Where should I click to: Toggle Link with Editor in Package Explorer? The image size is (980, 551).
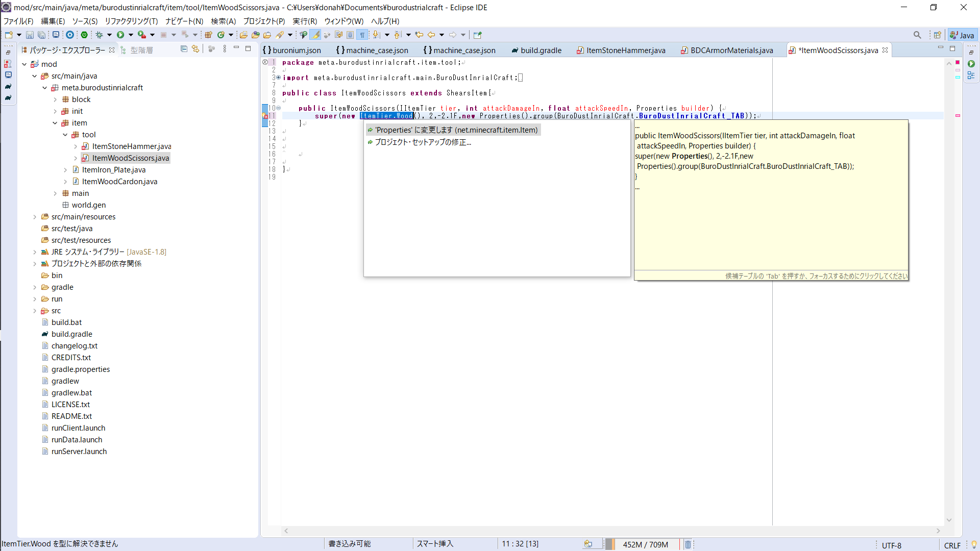[x=195, y=49]
